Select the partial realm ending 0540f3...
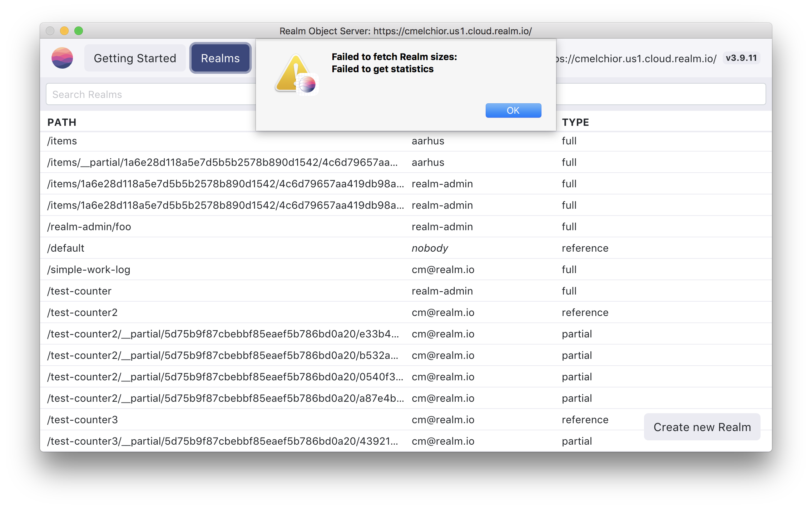 point(406,377)
